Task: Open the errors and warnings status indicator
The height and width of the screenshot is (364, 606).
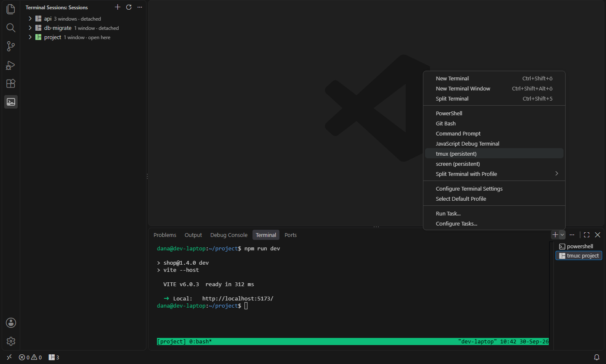Action: coord(30,357)
